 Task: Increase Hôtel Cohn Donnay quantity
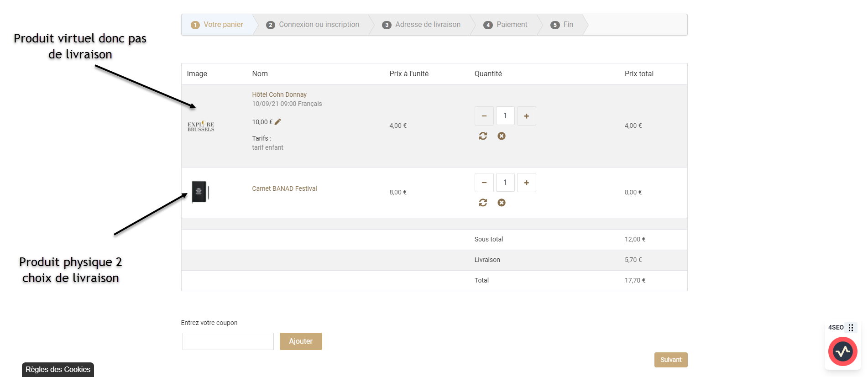pos(527,116)
